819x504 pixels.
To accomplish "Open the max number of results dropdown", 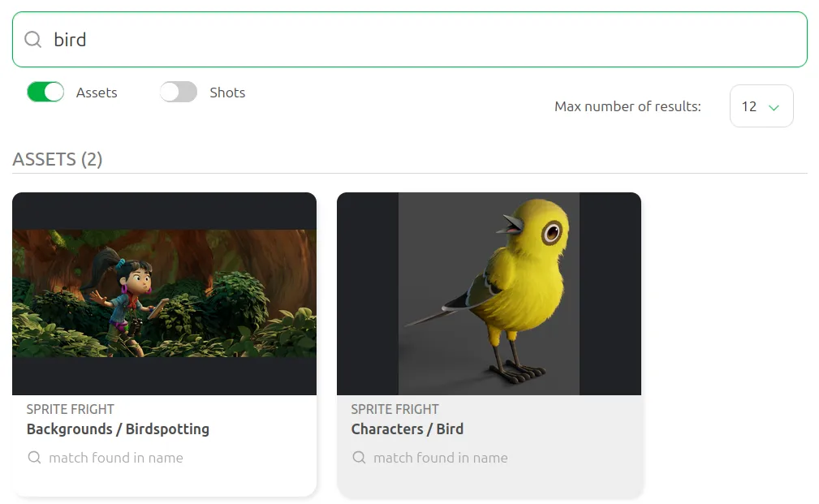I will click(x=761, y=106).
